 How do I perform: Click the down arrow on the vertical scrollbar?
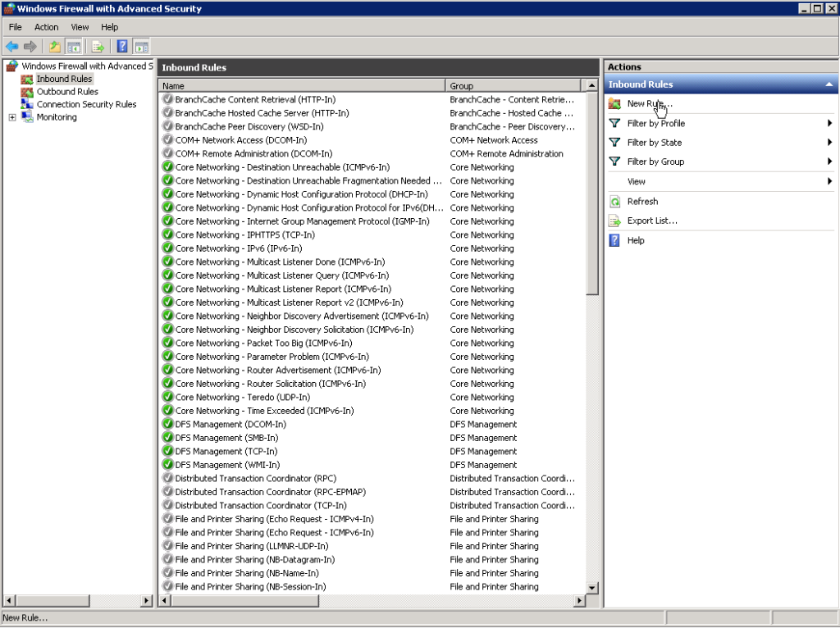click(x=592, y=587)
